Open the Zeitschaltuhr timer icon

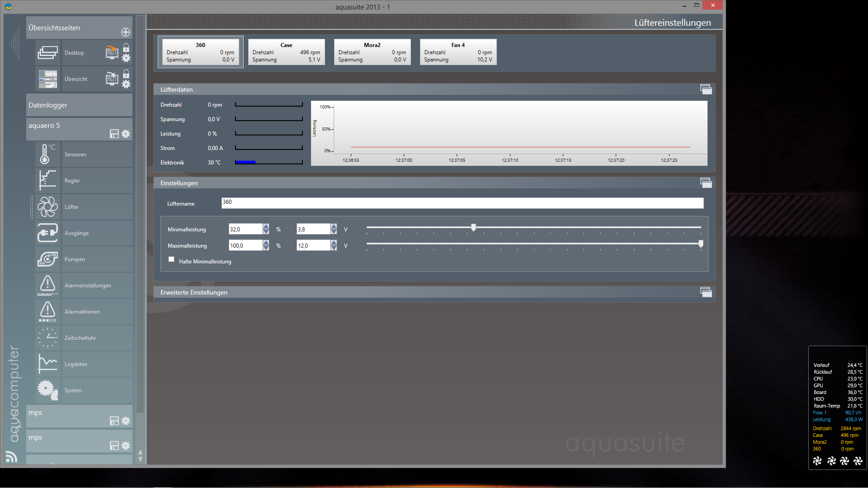(x=47, y=338)
